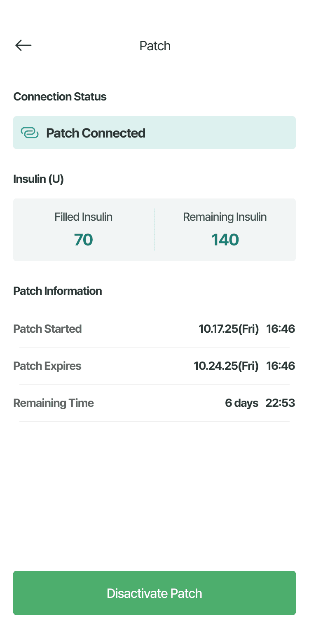Select the Patch Started date 10.17.25(Fri)
Image resolution: width=309 pixels, height=644 pixels.
tap(229, 329)
